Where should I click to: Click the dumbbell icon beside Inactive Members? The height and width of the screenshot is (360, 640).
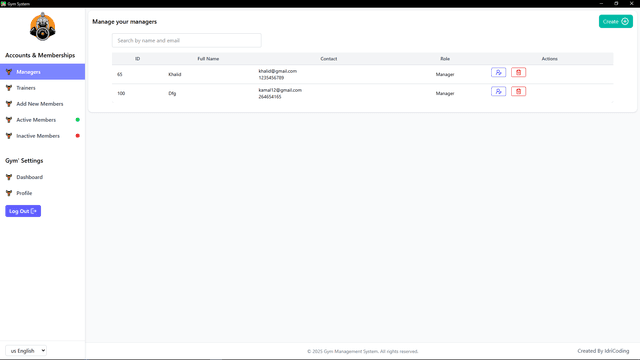click(9, 136)
